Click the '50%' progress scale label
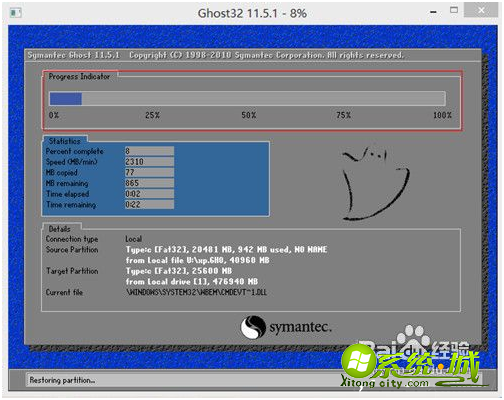Screen dimensions: 504x400 [249, 115]
